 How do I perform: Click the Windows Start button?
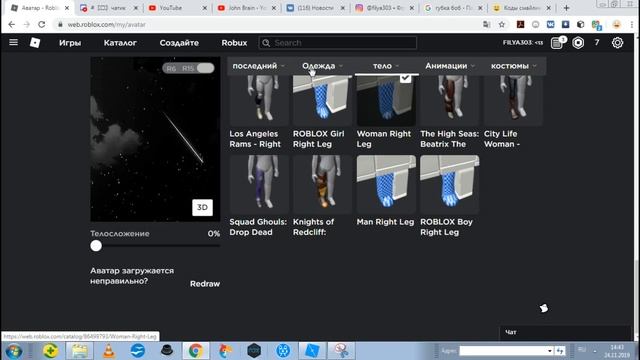13,351
